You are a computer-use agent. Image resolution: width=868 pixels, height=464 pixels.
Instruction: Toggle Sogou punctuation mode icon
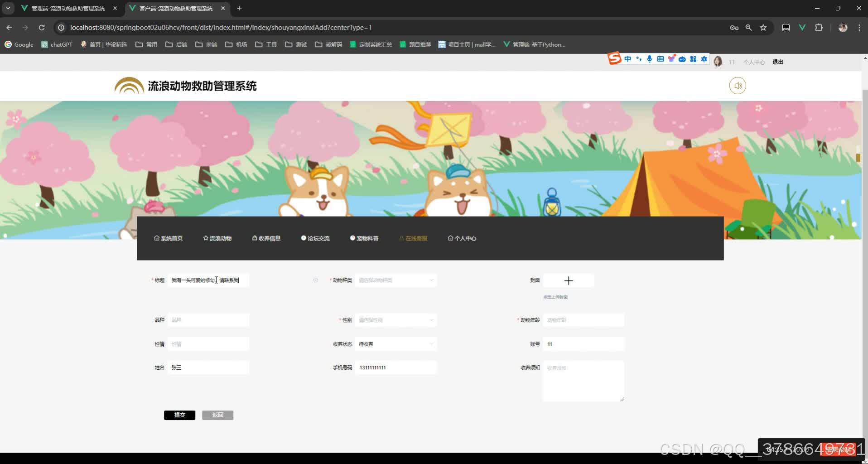[638, 59]
